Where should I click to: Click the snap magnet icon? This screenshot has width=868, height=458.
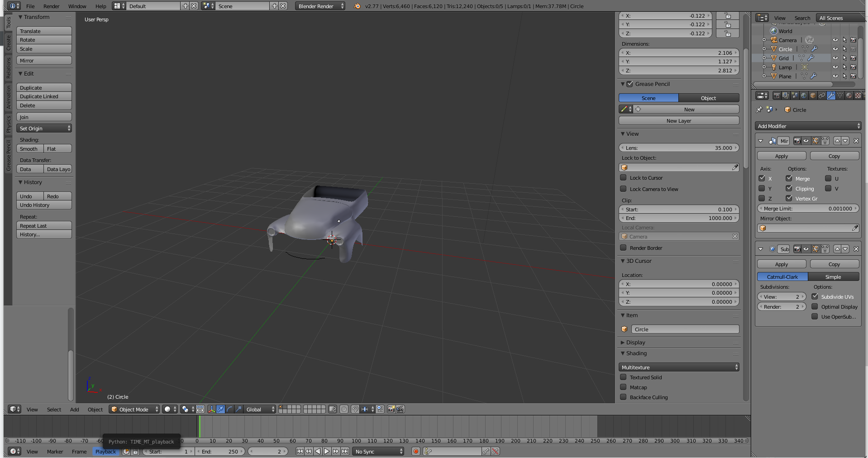click(355, 410)
